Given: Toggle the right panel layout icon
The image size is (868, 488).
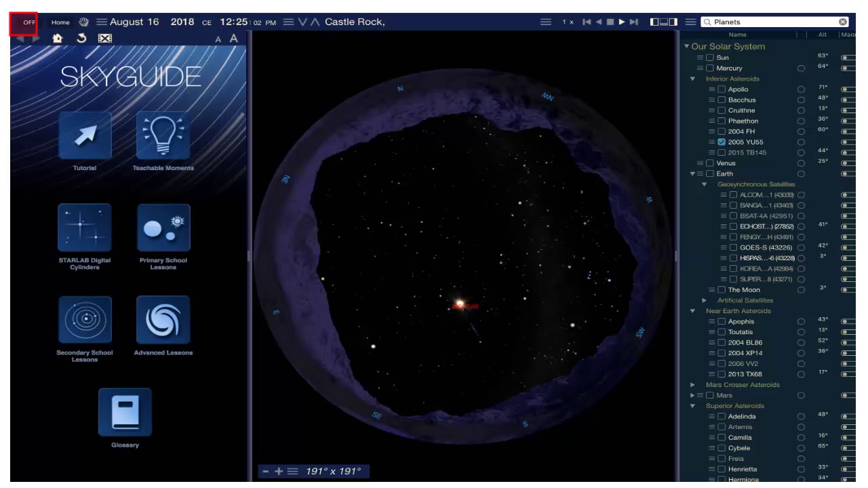Looking at the screenshot, I should coord(673,22).
